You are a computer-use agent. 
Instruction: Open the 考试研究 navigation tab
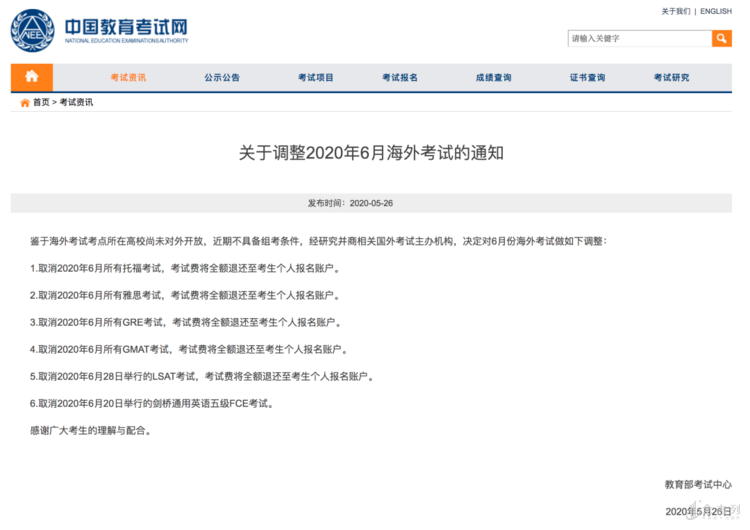(671, 77)
